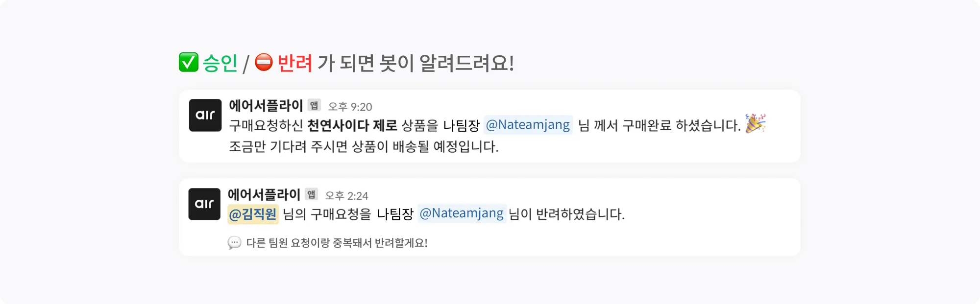Screen dimensions: 980x304
Task: Open the @Nateamjang mention in the purchase-complete message
Action: click(528, 125)
